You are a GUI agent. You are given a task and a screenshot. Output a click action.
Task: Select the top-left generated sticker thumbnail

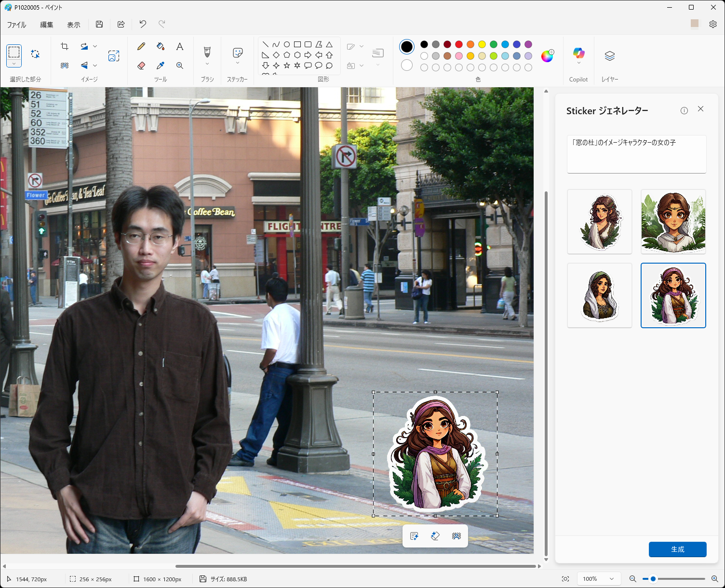pyautogui.click(x=599, y=222)
